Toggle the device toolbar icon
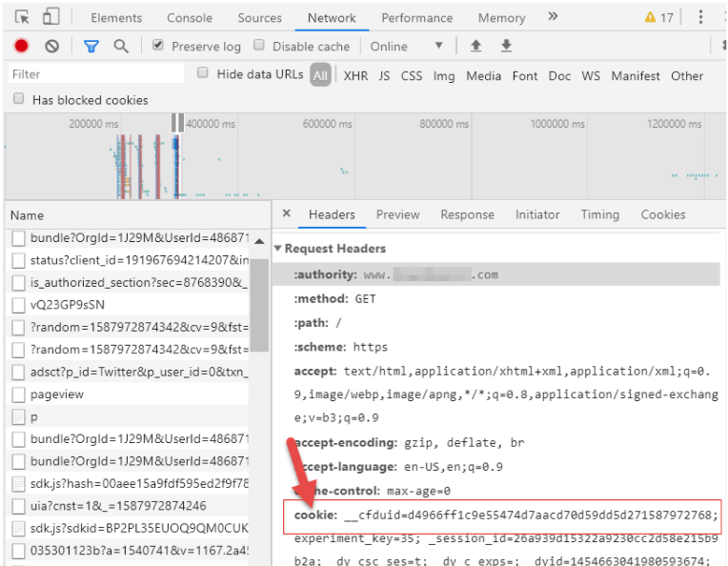 (x=51, y=17)
